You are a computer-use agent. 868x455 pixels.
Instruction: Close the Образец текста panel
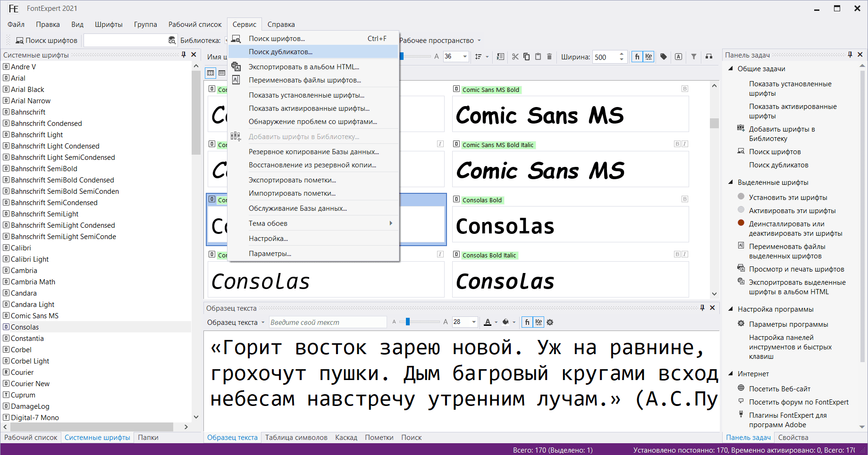(x=712, y=308)
